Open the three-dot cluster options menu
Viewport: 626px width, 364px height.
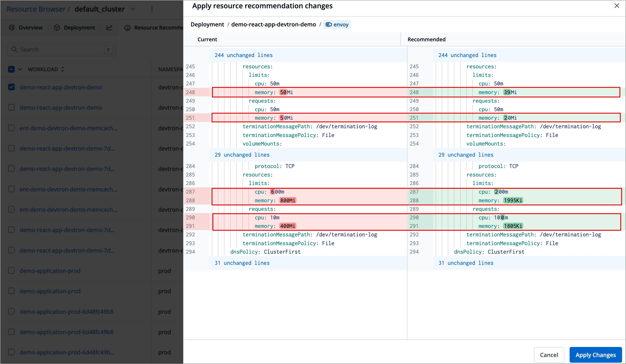152,9
